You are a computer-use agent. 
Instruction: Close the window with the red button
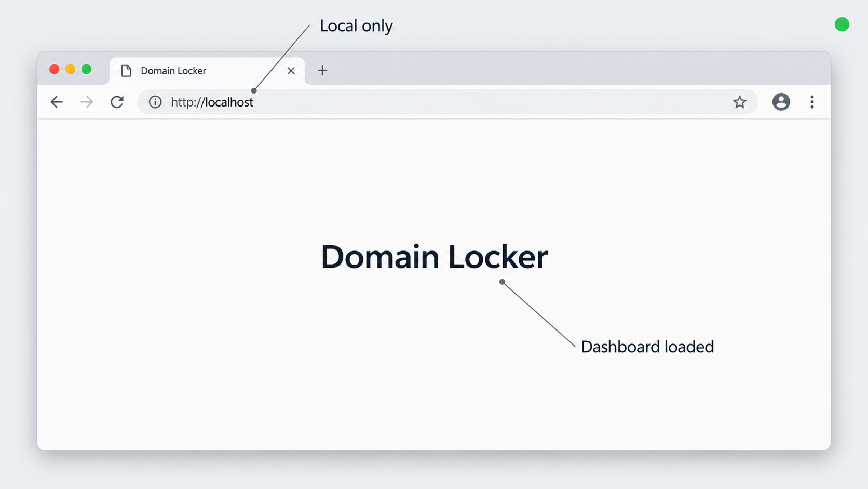(x=54, y=69)
